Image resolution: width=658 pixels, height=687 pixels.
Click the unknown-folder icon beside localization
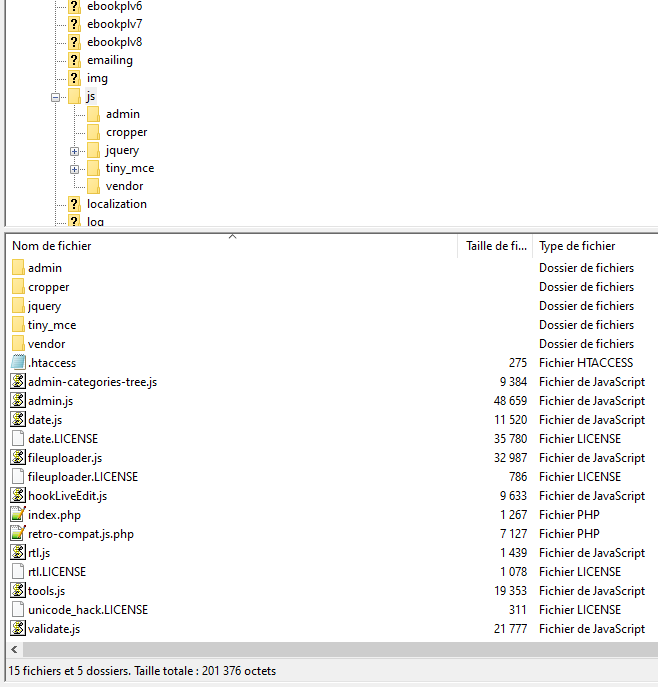(x=74, y=204)
